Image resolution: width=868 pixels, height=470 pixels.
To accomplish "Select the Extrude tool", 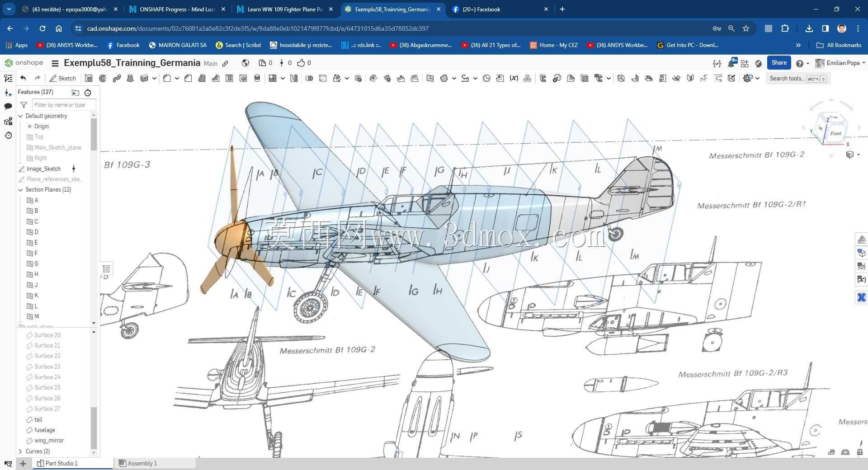I will [89, 78].
